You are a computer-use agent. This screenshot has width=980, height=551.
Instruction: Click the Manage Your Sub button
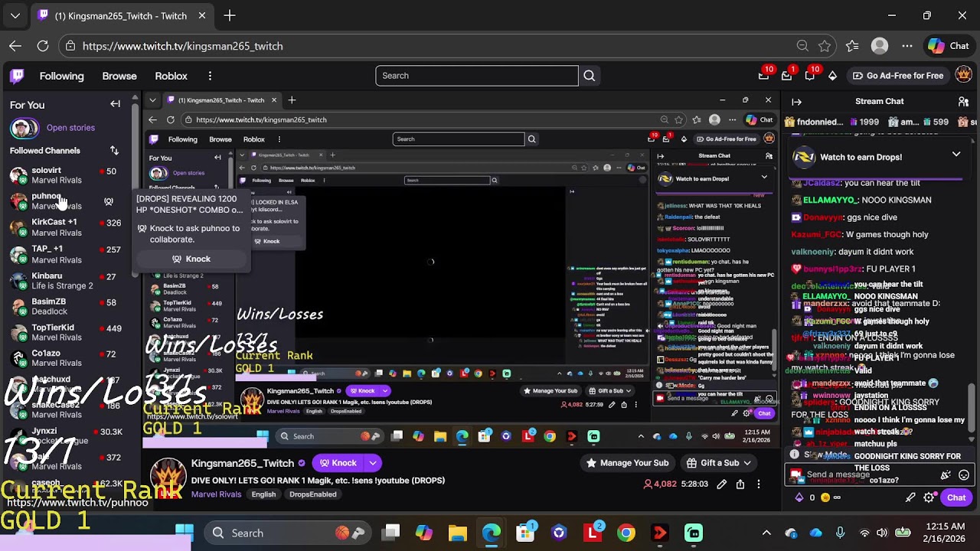point(627,463)
